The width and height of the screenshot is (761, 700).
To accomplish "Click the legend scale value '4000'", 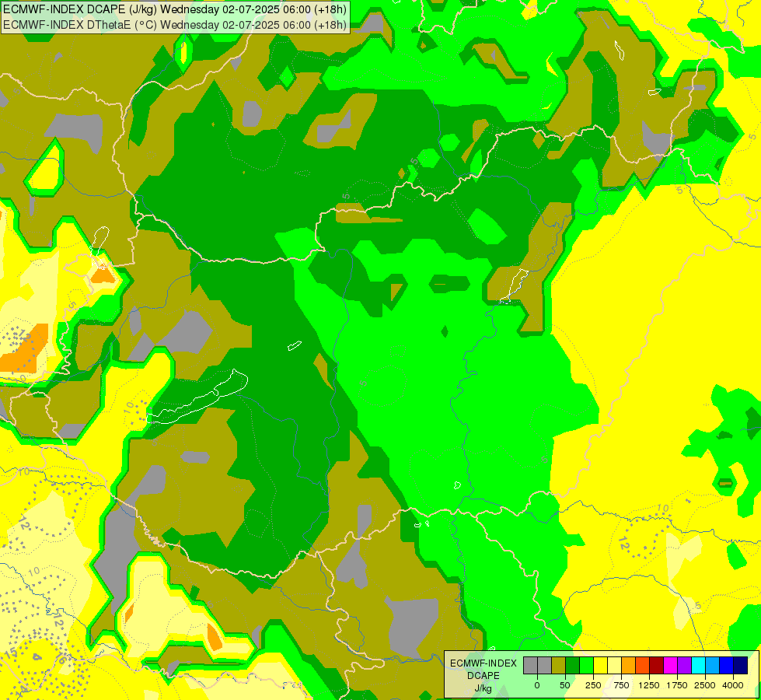I will coord(733,685).
